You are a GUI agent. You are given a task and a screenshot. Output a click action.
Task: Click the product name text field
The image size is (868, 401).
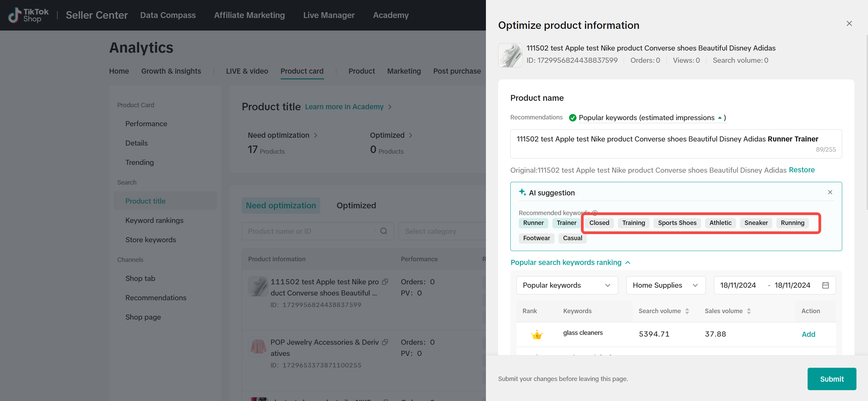pyautogui.click(x=675, y=144)
